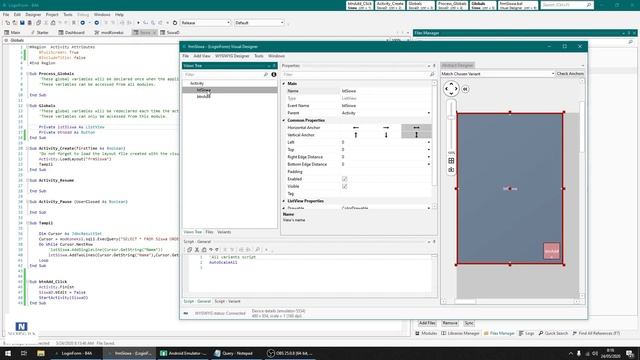Click the Properties filter input field
The width and height of the screenshot is (640, 360).
click(355, 75)
